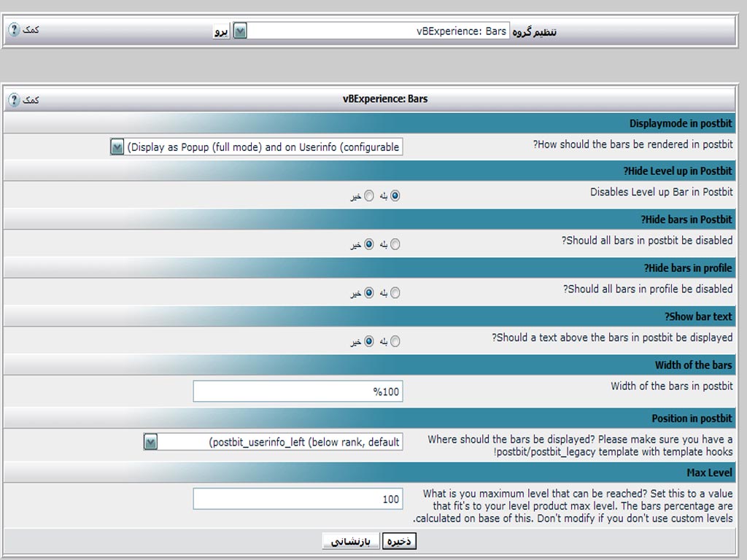Click the تنظیم گروه label
Image resolution: width=747 pixels, height=560 pixels.
pyautogui.click(x=535, y=32)
